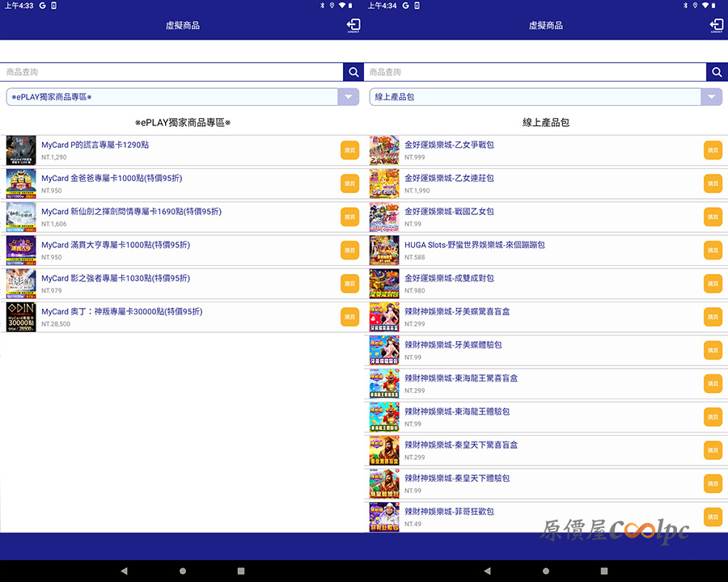This screenshot has height=582, width=728.
Task: Buy the MyCard 金爸爸專屬卡1000點
Action: pos(349,183)
